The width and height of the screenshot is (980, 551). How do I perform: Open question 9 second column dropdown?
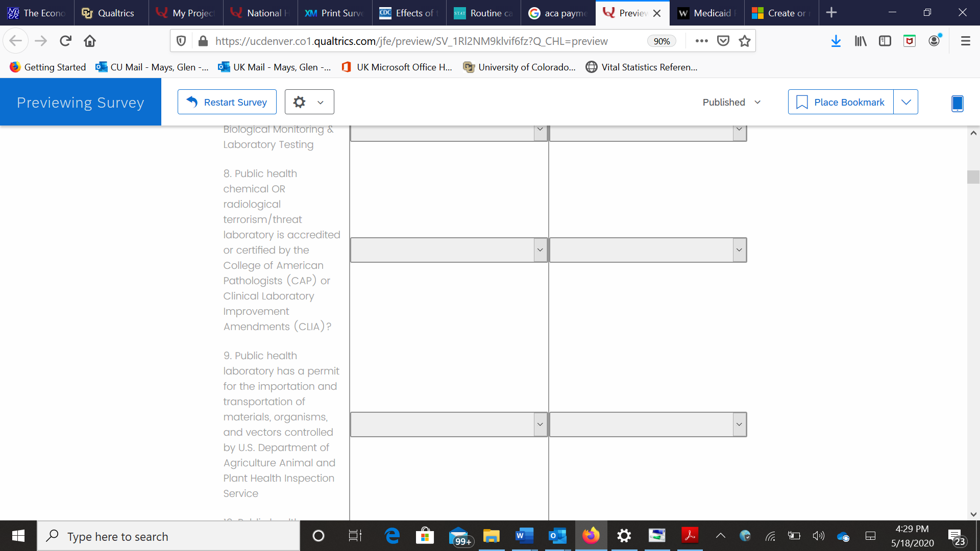click(x=648, y=424)
